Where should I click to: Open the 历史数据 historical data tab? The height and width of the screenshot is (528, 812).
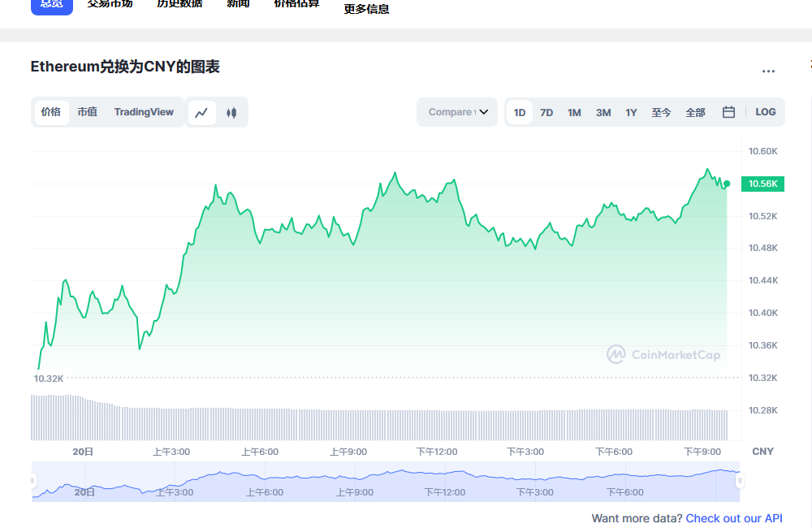point(179,3)
